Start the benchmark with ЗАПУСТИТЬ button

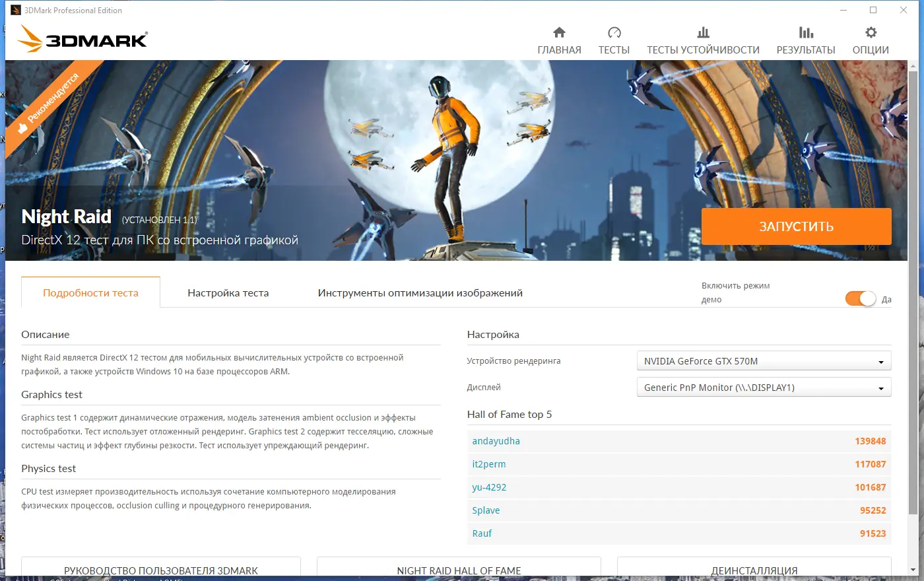pos(797,226)
